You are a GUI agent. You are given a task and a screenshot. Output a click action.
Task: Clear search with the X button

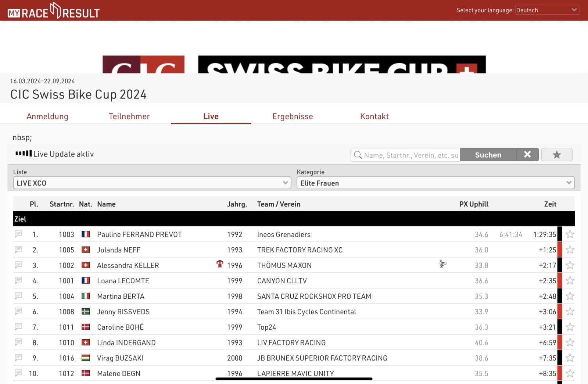pyautogui.click(x=527, y=155)
